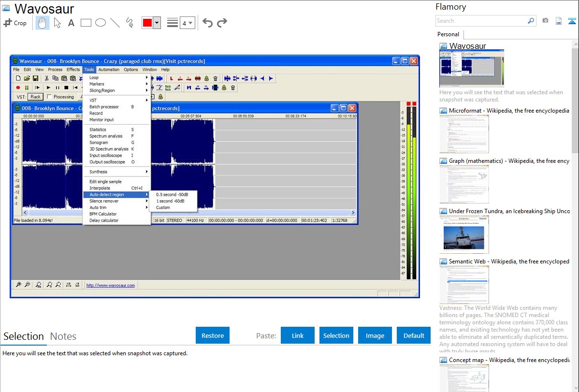Choose the arrow pointer selection tool
The image size is (579, 392).
click(x=57, y=23)
